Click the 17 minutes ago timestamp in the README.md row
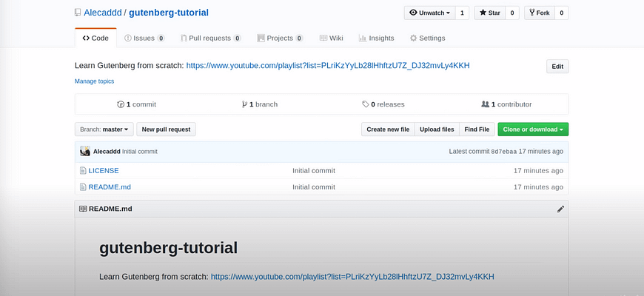 538,186
